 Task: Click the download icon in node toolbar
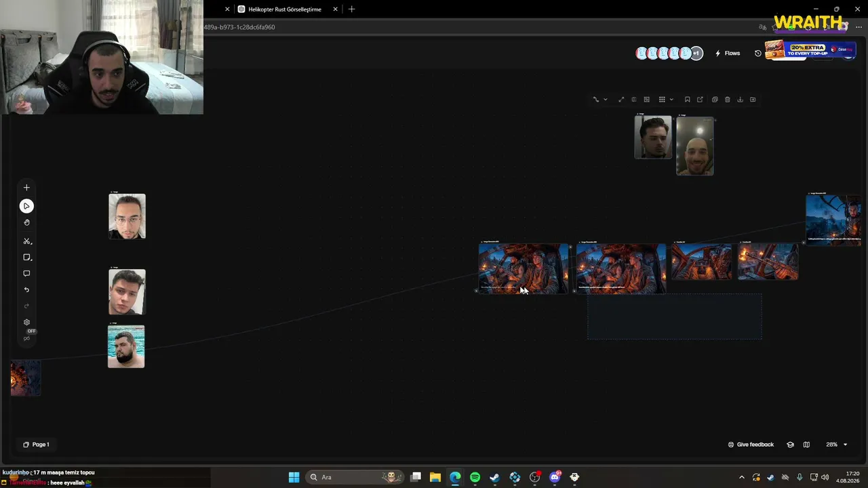740,100
